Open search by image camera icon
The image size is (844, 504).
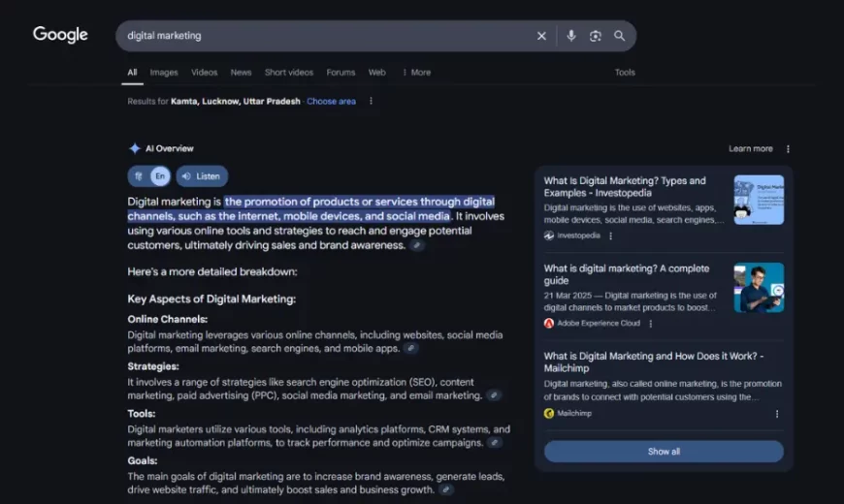tap(595, 36)
